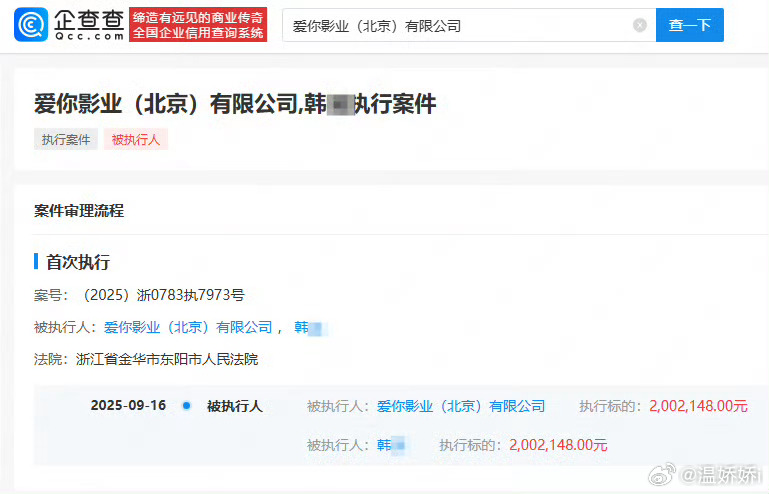Open 爱你影业 link in 2025-09-16 timeline row
Screen dimensions: 769x494
click(461, 406)
